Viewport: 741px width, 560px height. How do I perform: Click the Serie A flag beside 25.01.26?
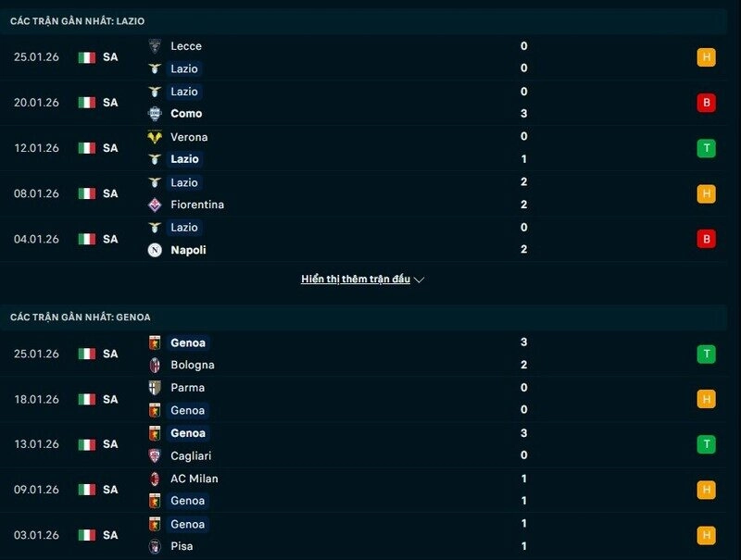tap(87, 56)
